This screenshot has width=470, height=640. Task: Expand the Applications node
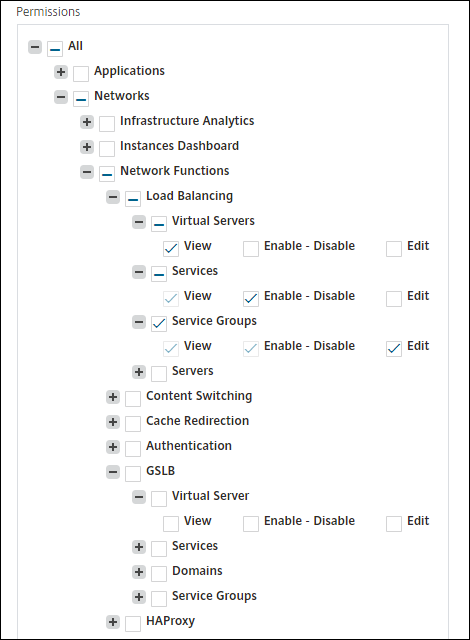coord(61,72)
